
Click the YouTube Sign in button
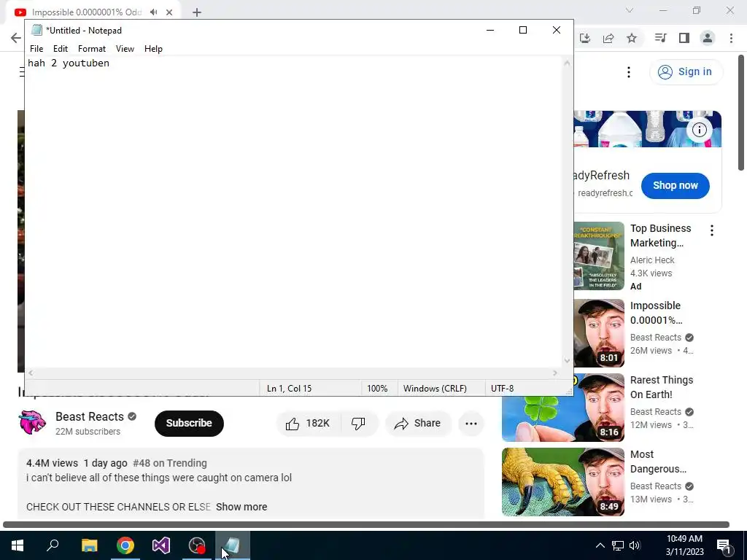point(686,72)
